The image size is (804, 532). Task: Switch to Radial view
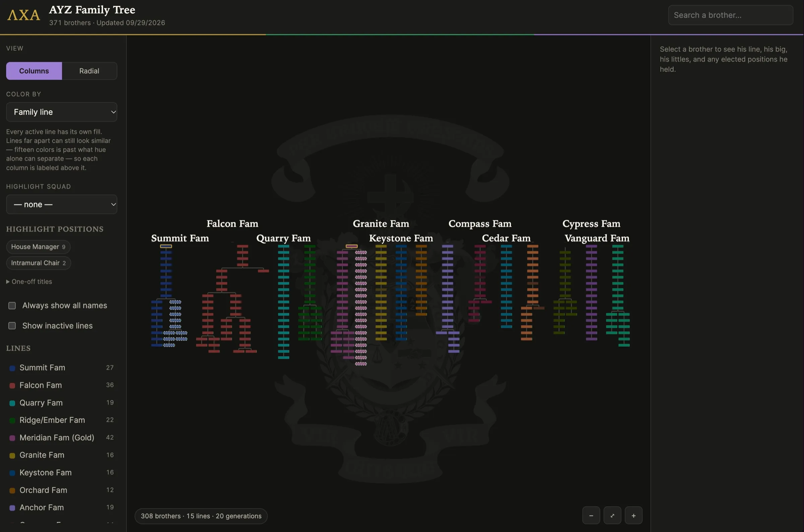(x=89, y=71)
